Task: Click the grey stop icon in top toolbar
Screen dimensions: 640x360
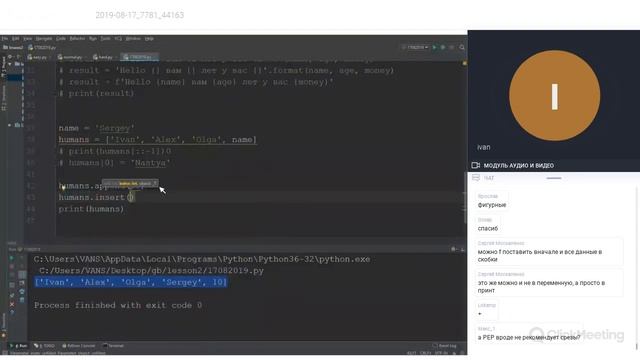Action: coord(452,47)
